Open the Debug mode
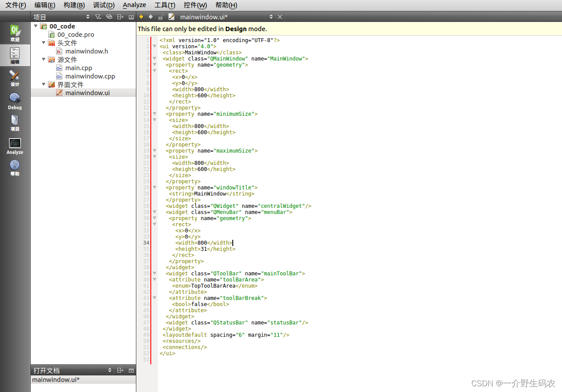This screenshot has height=392, width=562. click(15, 101)
